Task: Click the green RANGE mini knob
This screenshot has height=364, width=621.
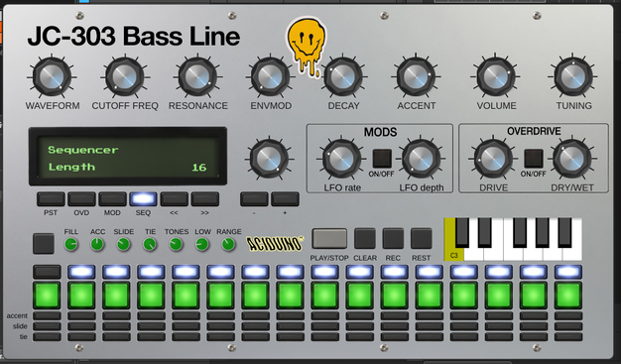Action: click(x=228, y=245)
